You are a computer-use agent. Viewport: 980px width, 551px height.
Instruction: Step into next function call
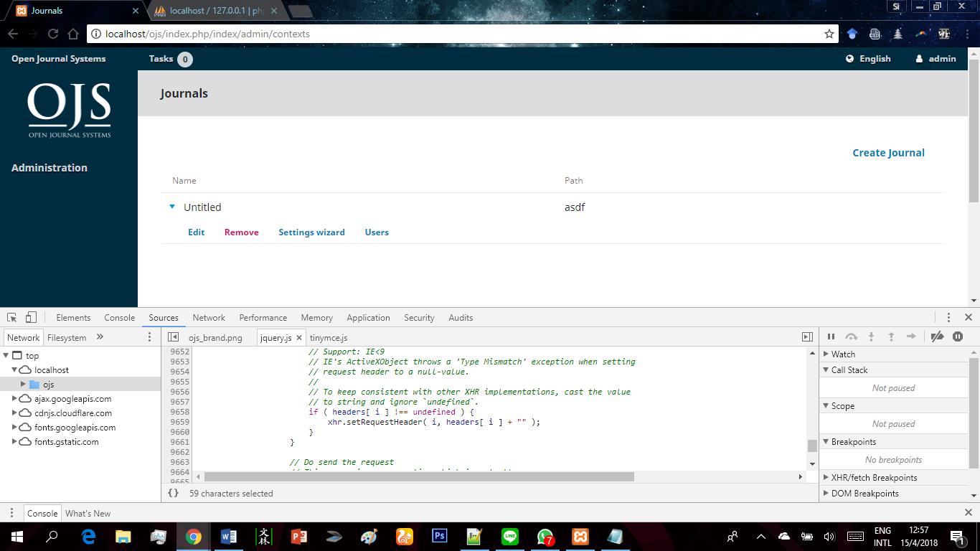coord(871,336)
